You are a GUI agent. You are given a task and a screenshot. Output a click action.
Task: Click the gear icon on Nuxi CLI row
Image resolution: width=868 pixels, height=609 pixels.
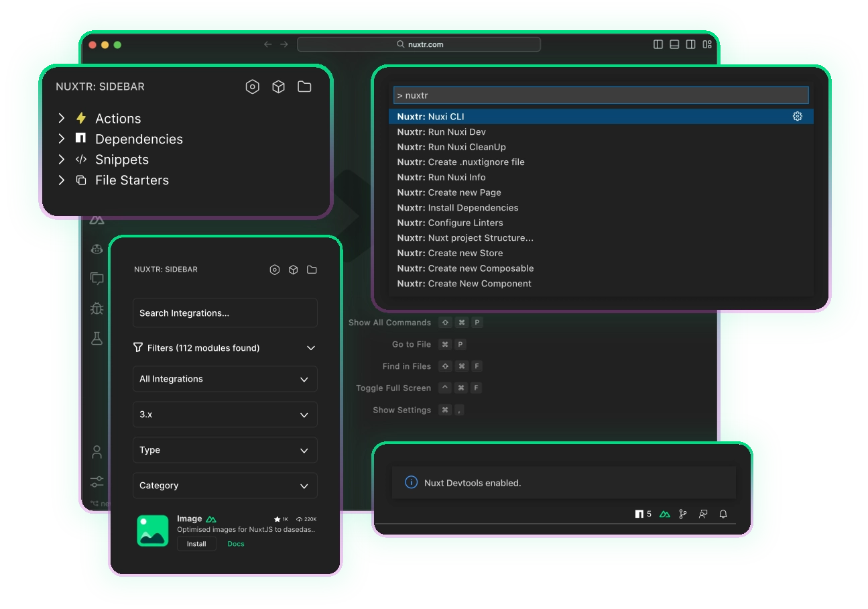797,116
